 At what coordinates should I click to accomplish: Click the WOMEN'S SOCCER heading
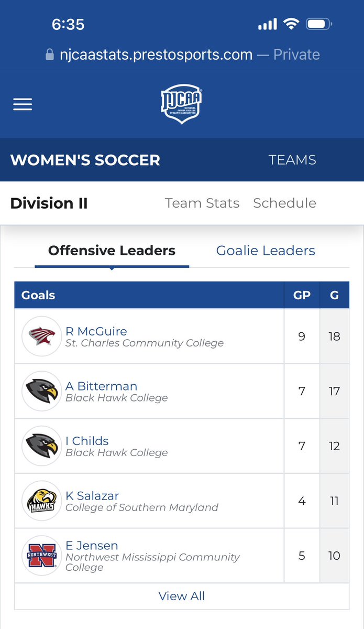point(85,160)
